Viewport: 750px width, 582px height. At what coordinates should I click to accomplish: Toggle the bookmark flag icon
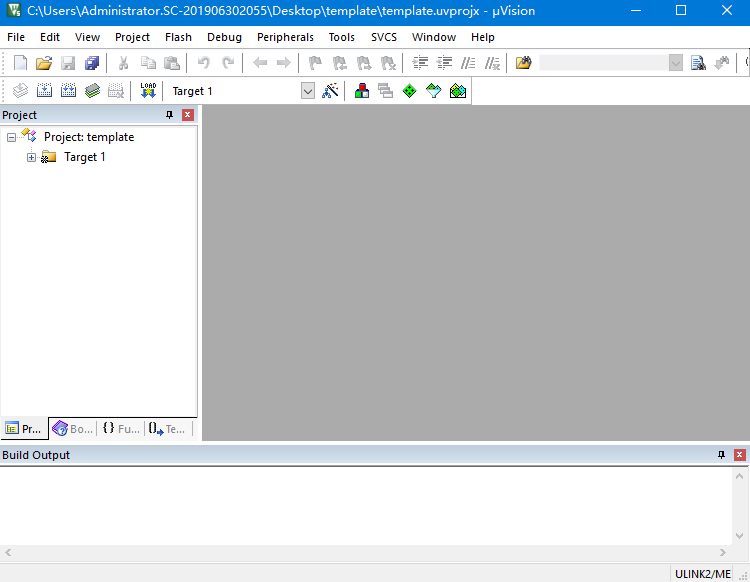pyautogui.click(x=315, y=63)
